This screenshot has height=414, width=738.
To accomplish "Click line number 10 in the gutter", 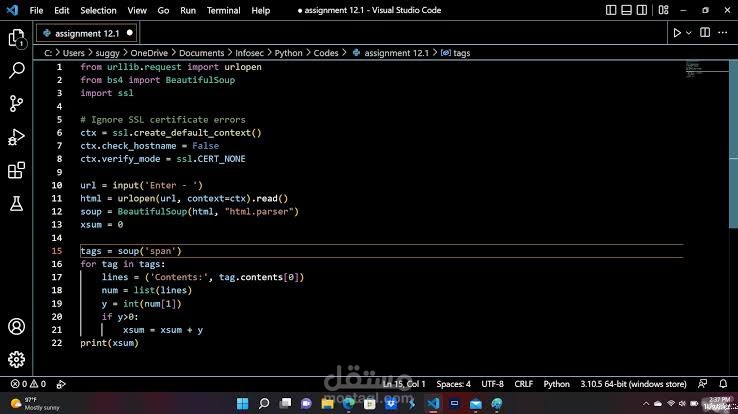I will coord(56,185).
